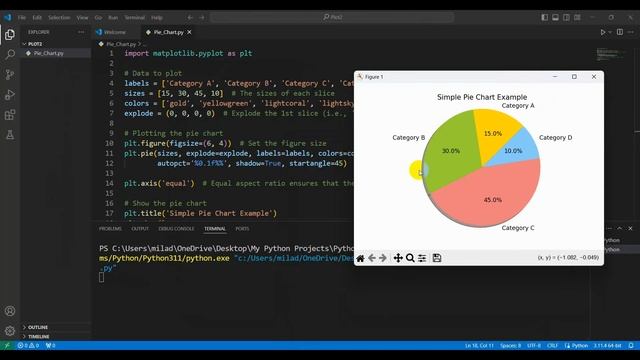Open the UTF-8 encoding selector
The image size is (640, 360).
pos(534,345)
